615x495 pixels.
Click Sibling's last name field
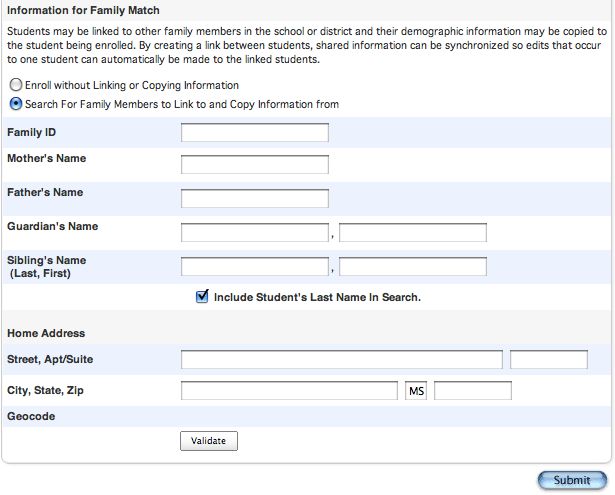tap(255, 267)
